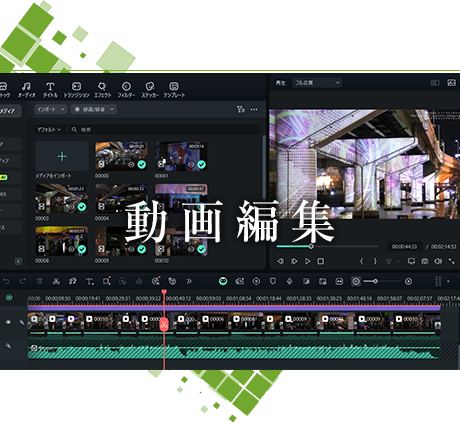Image resolution: width=460 pixels, height=423 pixels.
Task: Expand the Import (インポート) dropdown
Action: (51, 109)
